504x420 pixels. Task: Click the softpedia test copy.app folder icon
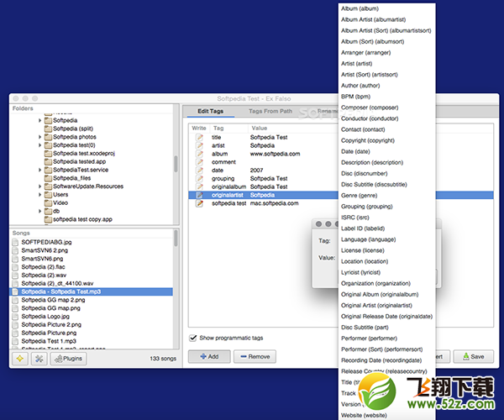pos(48,219)
